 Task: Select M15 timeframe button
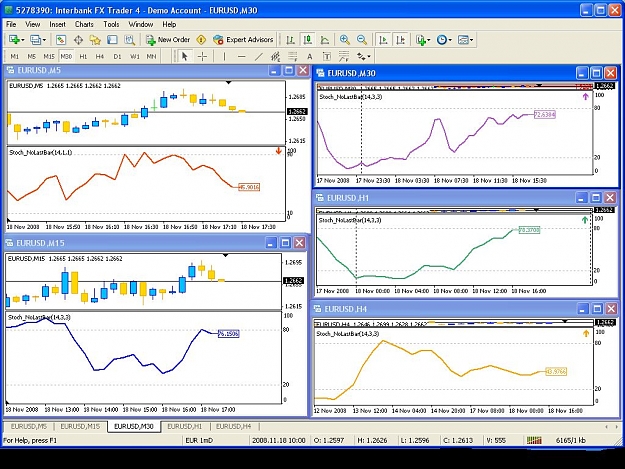tap(49, 56)
